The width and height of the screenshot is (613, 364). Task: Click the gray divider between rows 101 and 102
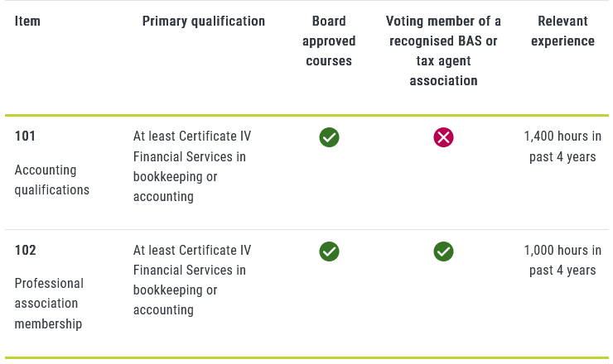[306, 229]
